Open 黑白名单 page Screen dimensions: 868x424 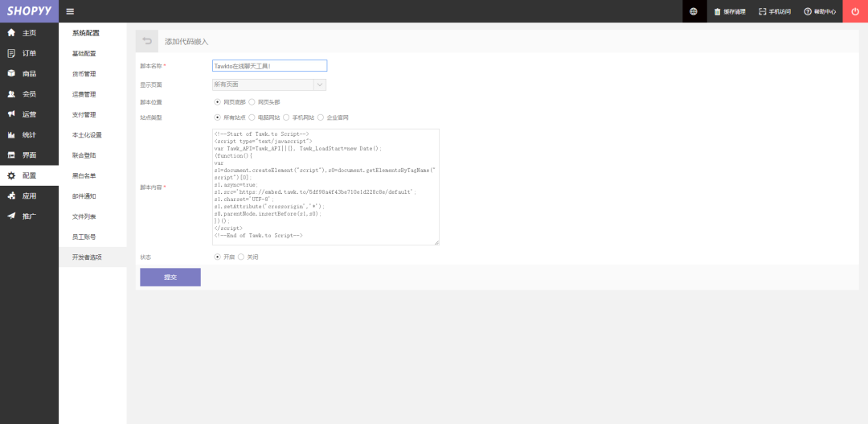pyautogui.click(x=84, y=175)
